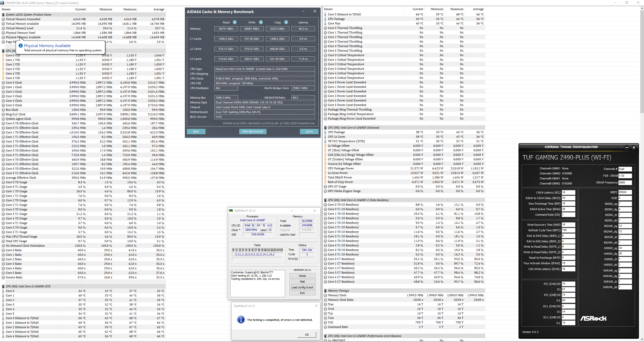The width and height of the screenshot is (644, 342).
Task: Click the TestMem5 RAM stick title icon
Action: (231, 211)
